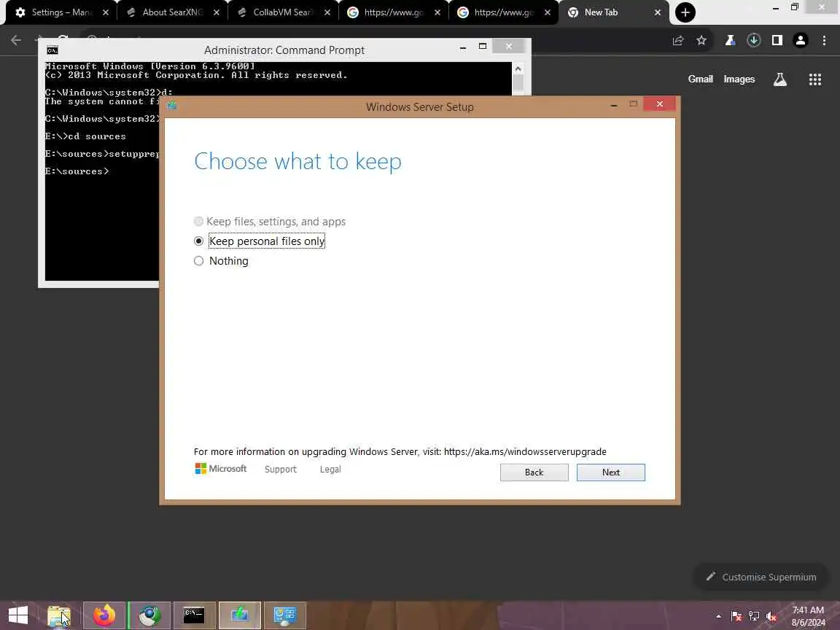Open the Windows Start button
Image resolution: width=840 pixels, height=630 pixels.
(x=17, y=615)
